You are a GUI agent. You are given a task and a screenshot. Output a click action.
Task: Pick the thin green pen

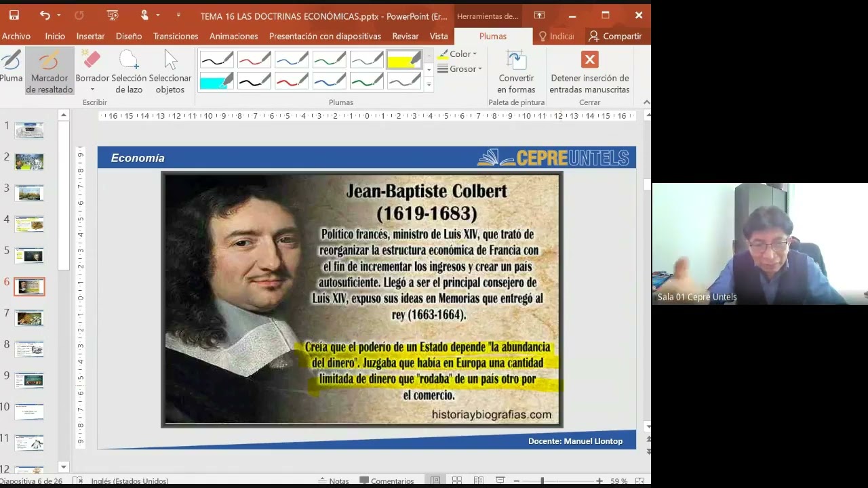(x=329, y=60)
